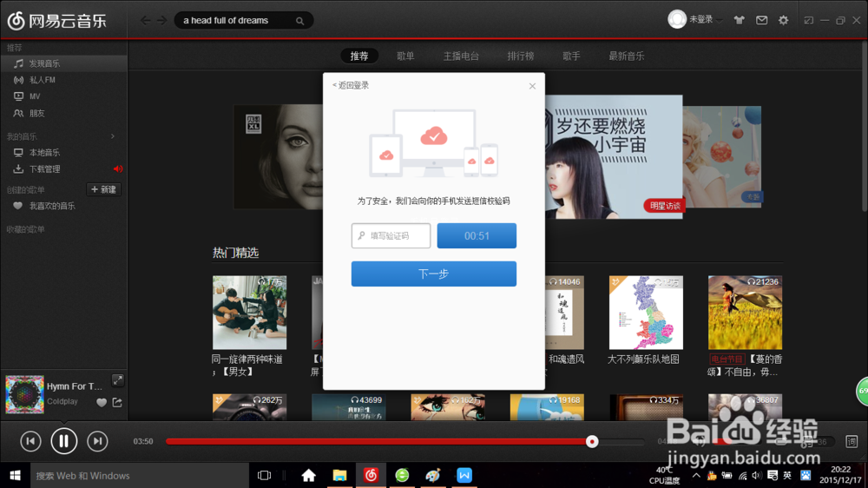Select the 歌手 tab
868x488 pixels.
coord(571,56)
